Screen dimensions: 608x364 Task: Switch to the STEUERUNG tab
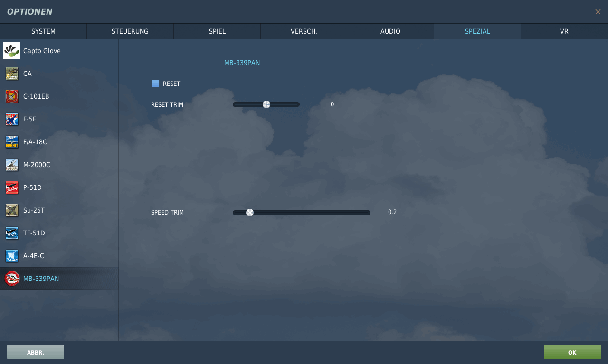pyautogui.click(x=130, y=31)
